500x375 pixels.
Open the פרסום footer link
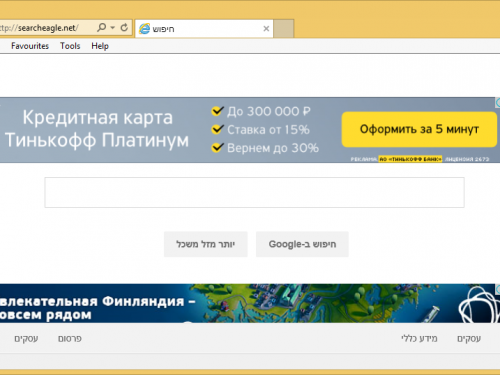tap(70, 339)
